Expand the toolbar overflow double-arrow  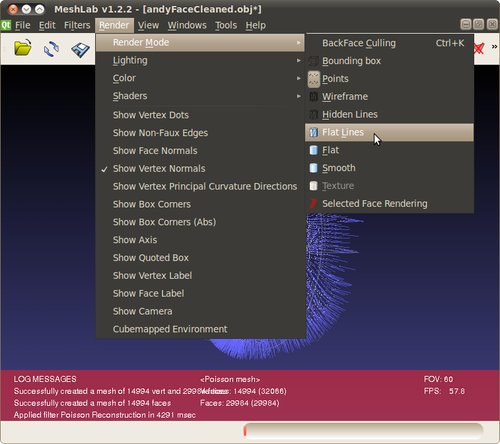point(494,47)
